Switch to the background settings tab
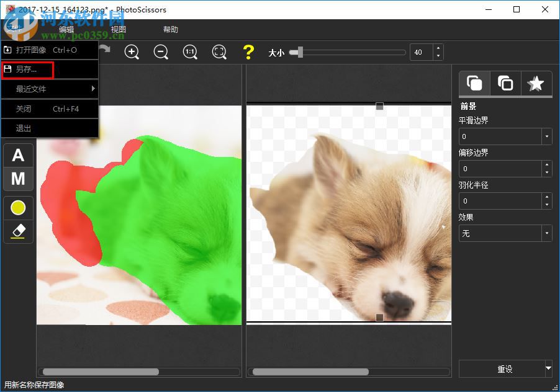Viewport: 560px width, 392px height. coord(505,82)
